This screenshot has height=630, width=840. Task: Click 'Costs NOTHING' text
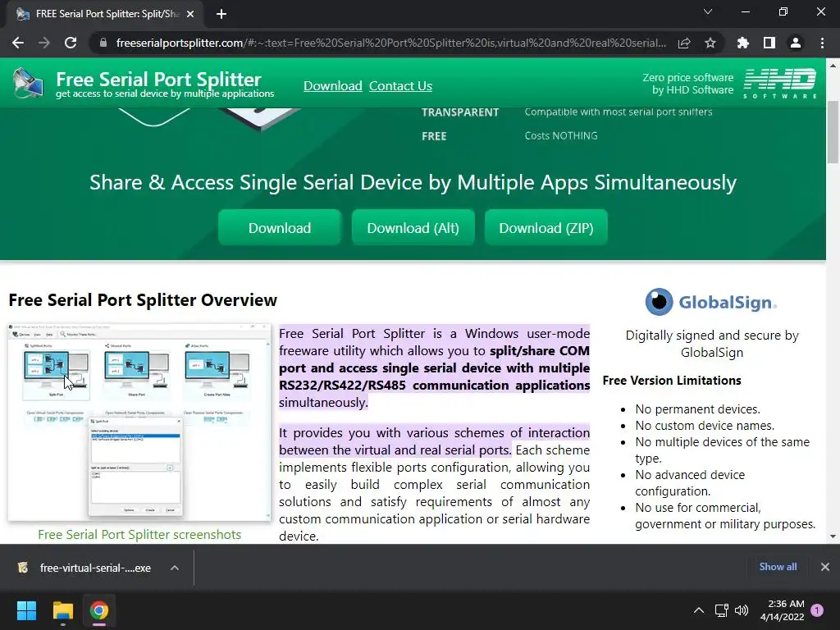(561, 135)
